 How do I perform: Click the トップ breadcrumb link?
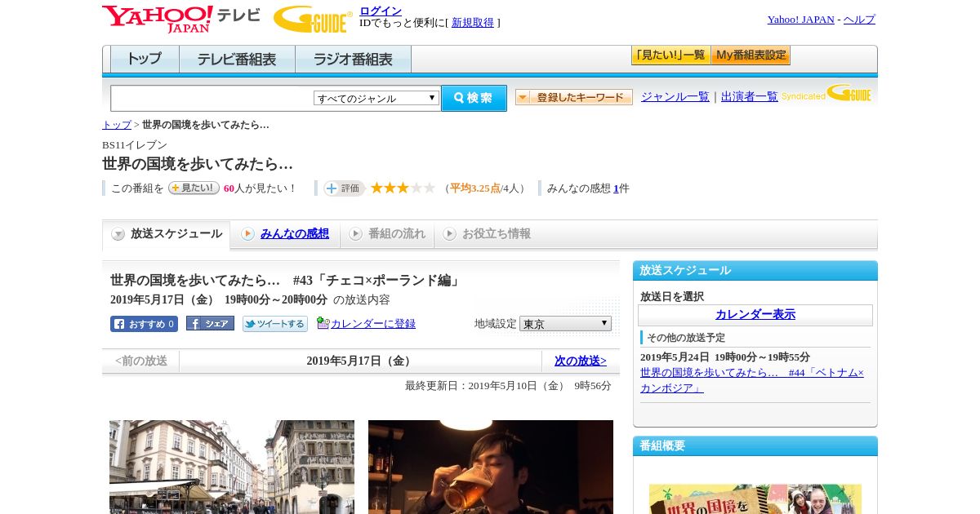coord(117,125)
